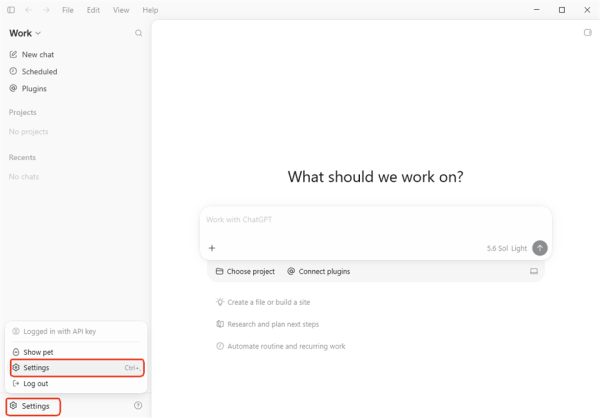Focus the Work with ChatGPT input
This screenshot has height=418, width=600.
[375, 220]
